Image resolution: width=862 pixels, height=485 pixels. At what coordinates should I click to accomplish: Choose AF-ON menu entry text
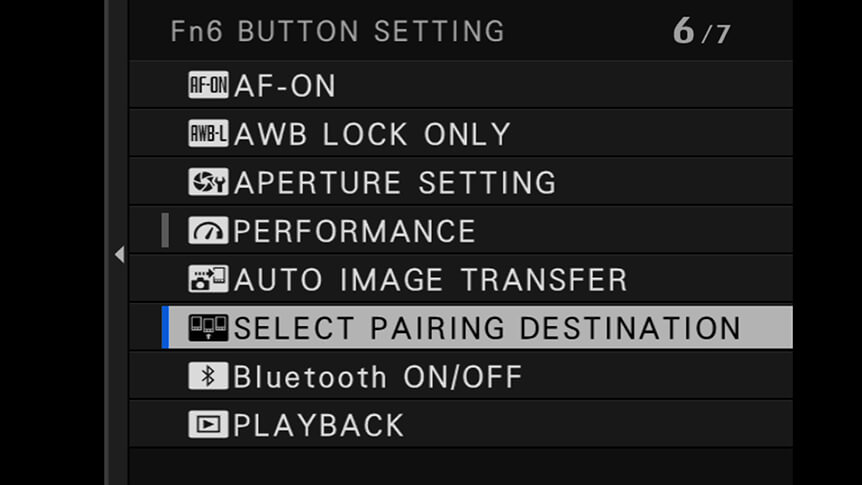pyautogui.click(x=285, y=86)
